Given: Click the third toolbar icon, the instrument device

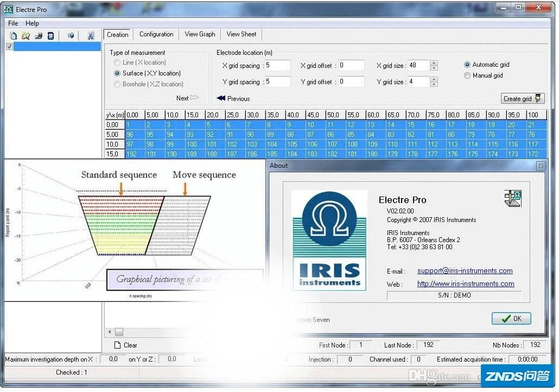Looking at the screenshot, I should 38,36.
